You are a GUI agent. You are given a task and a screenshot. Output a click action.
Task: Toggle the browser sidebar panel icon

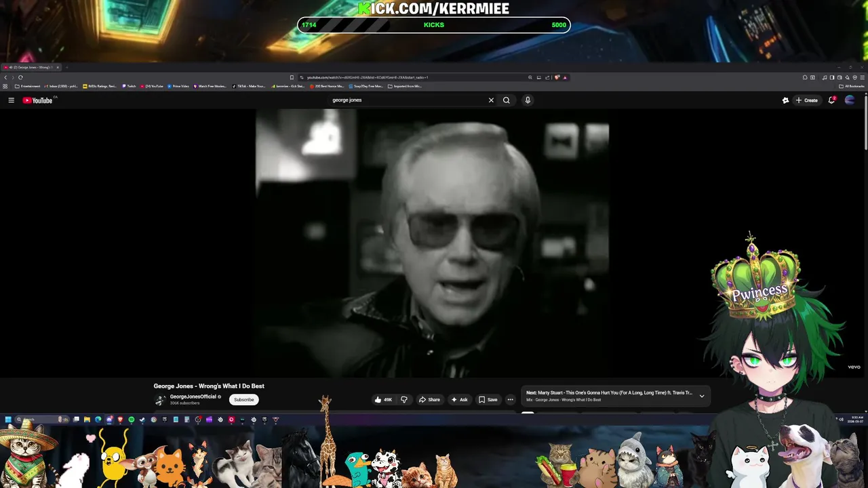pyautogui.click(x=832, y=77)
